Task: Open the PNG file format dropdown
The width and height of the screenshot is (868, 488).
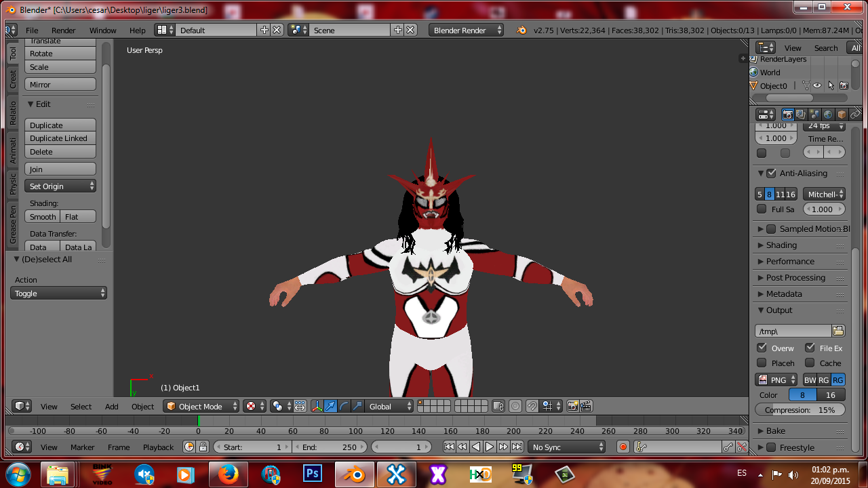Action: coord(776,380)
